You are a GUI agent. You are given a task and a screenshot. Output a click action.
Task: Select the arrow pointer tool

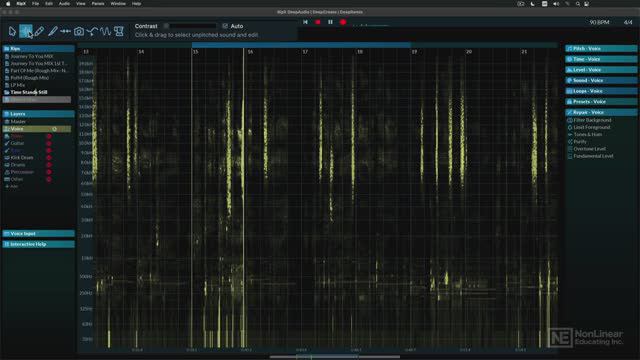(x=12, y=31)
